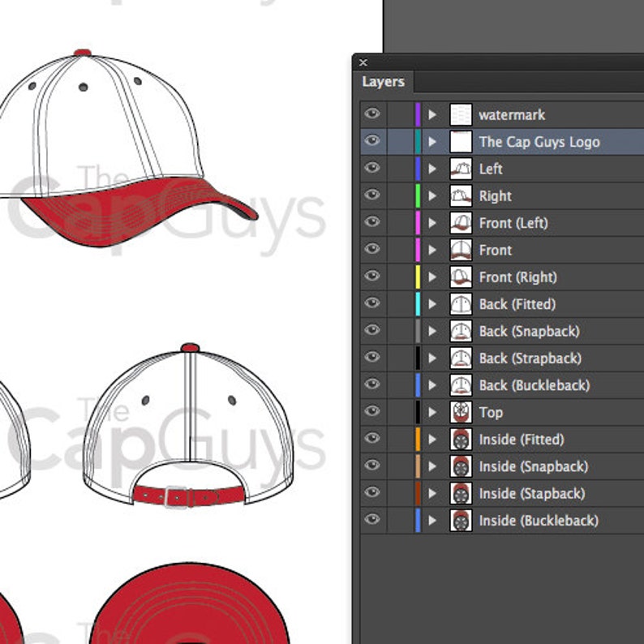Image resolution: width=644 pixels, height=644 pixels.
Task: Expand the Back (Buckleback) layer
Action: [x=432, y=385]
